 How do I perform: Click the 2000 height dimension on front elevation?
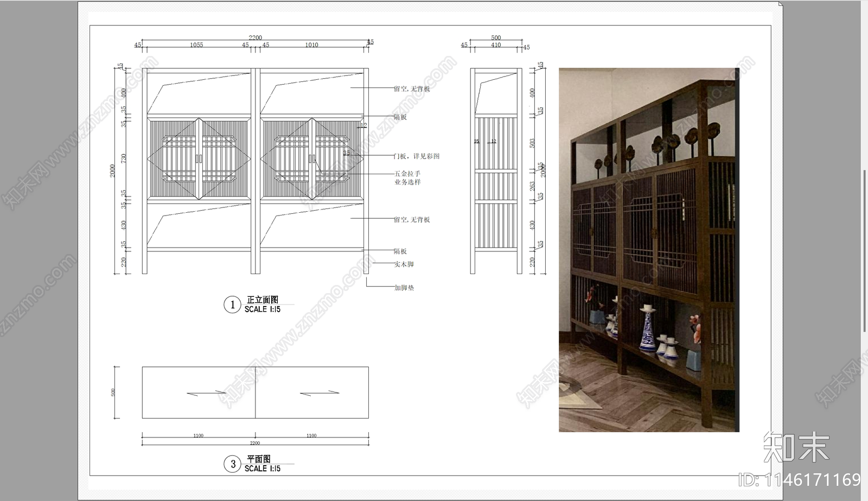pos(113,171)
